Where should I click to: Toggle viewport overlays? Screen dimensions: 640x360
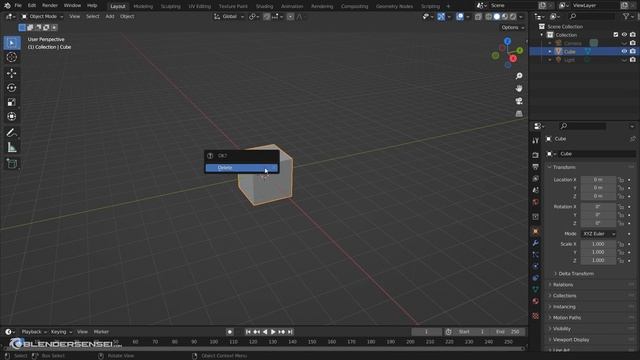[x=460, y=17]
